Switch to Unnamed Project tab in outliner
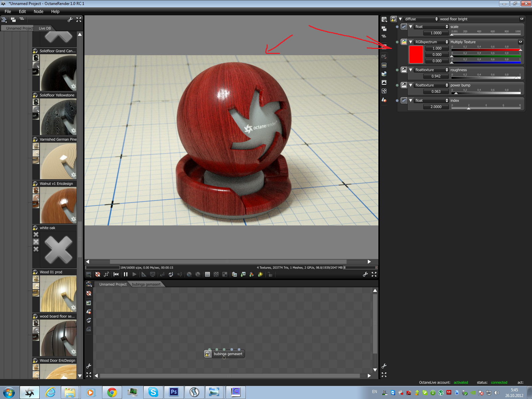This screenshot has height=399, width=532. coord(18,28)
